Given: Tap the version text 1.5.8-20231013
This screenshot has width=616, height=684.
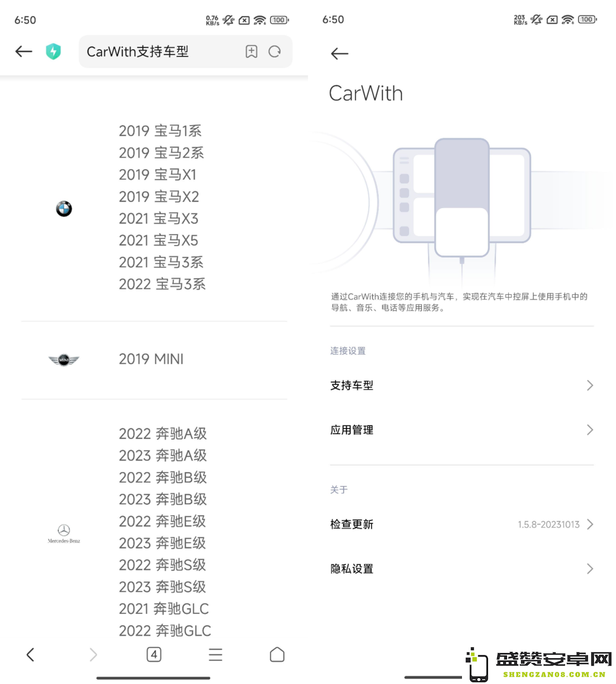Looking at the screenshot, I should click(549, 525).
